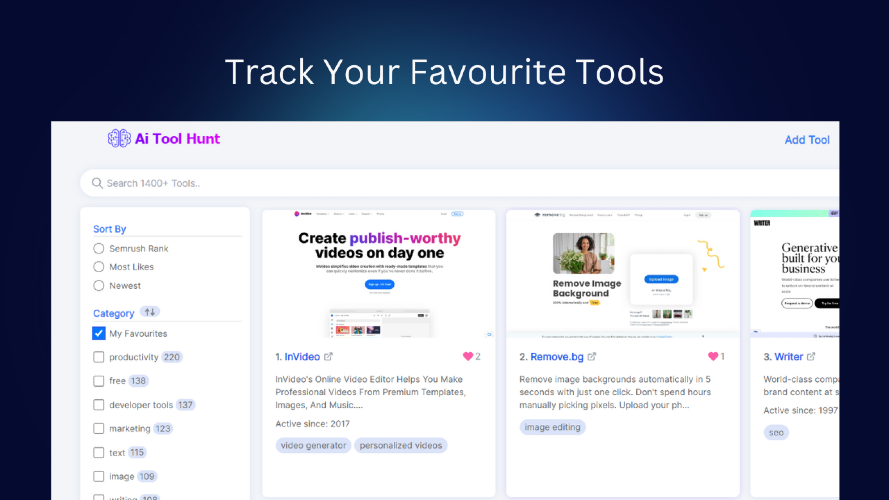Click the Remove.bg description paragraph
Image resolution: width=889 pixels, height=500 pixels.
615,392
